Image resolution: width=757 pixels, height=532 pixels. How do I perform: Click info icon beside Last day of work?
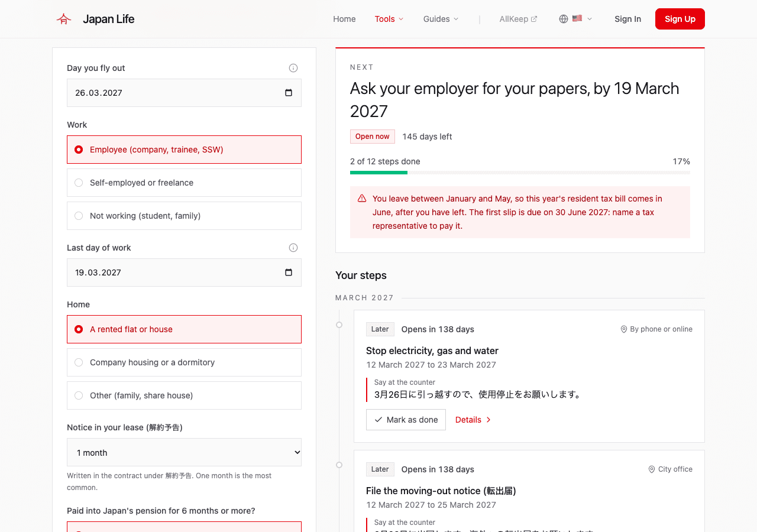pos(293,248)
